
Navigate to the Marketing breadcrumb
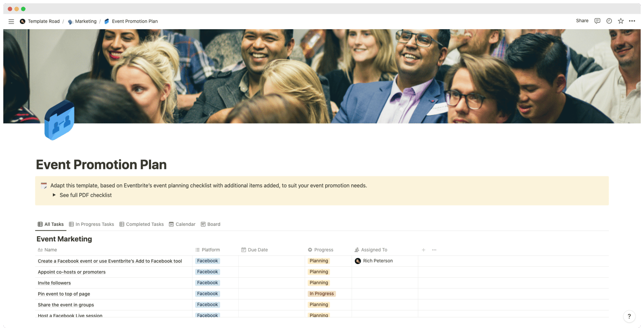[86, 21]
